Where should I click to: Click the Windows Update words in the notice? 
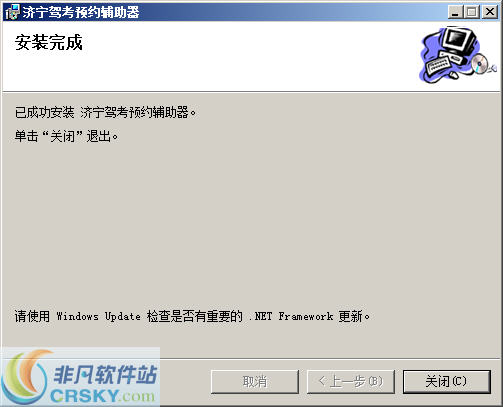coord(98,316)
